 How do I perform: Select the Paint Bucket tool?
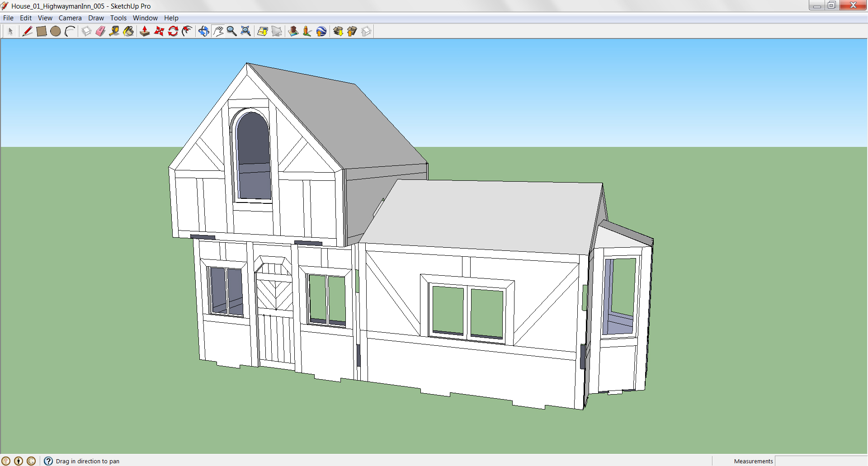128,31
